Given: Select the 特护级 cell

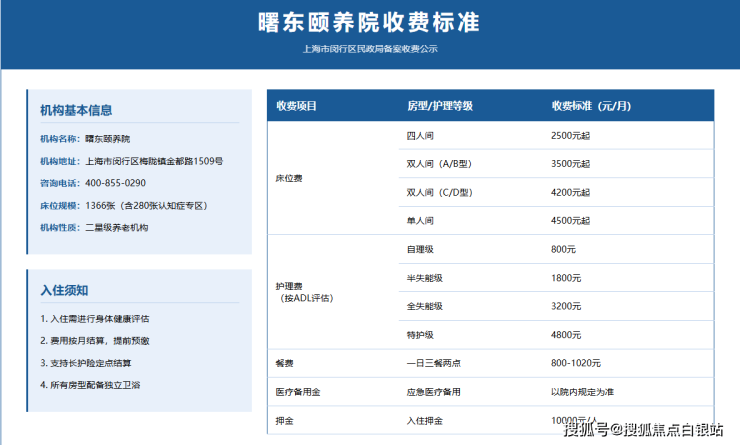Looking at the screenshot, I should click(x=420, y=335).
